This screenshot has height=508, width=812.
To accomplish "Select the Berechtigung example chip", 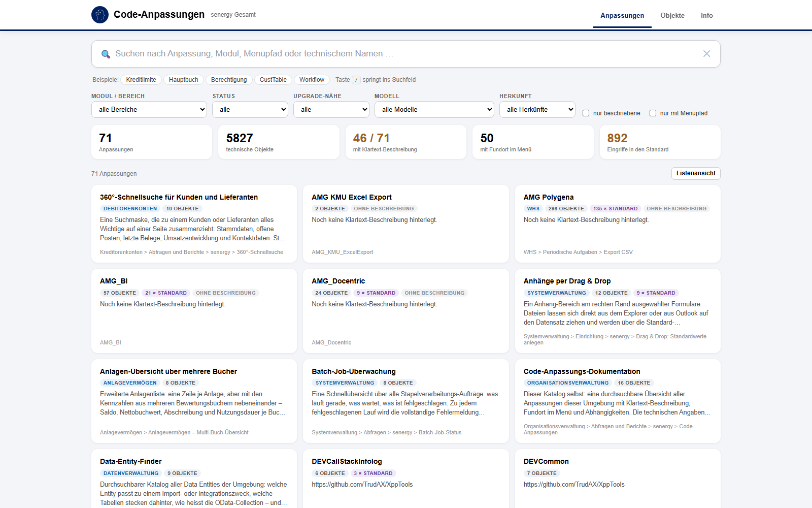I will click(x=229, y=80).
